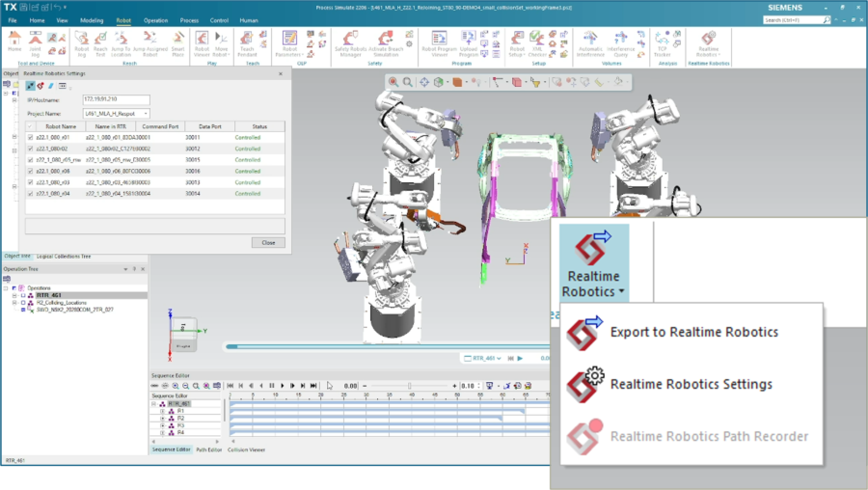Open the Project Name dropdown
868x490 pixels.
click(146, 114)
